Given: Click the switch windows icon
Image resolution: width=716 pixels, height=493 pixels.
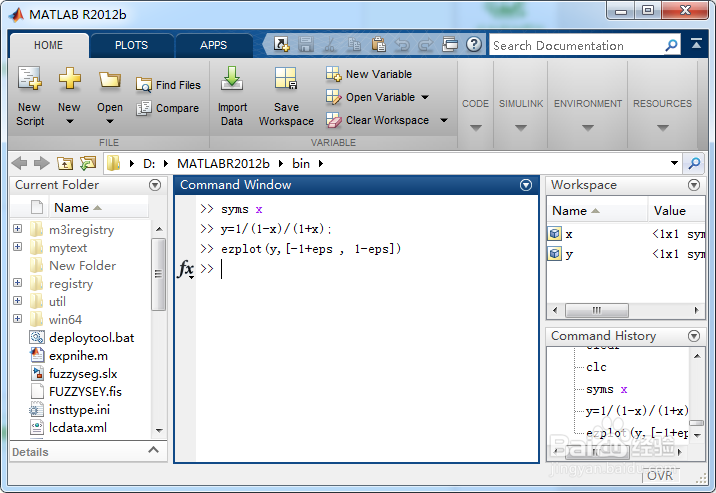Looking at the screenshot, I should tap(450, 45).
